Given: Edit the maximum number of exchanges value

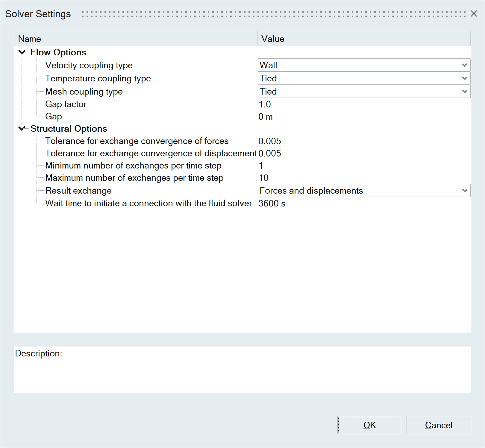Looking at the screenshot, I should pos(263,178).
